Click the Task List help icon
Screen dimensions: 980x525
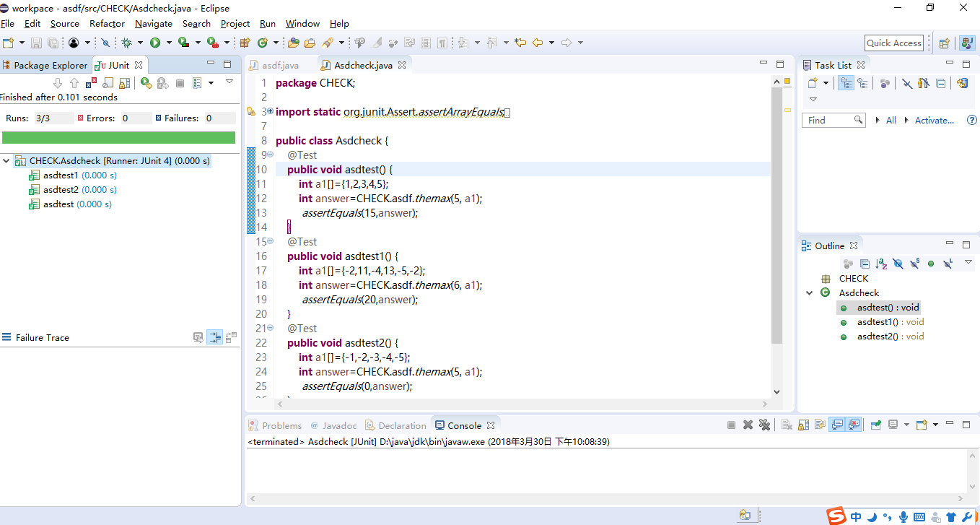[971, 121]
